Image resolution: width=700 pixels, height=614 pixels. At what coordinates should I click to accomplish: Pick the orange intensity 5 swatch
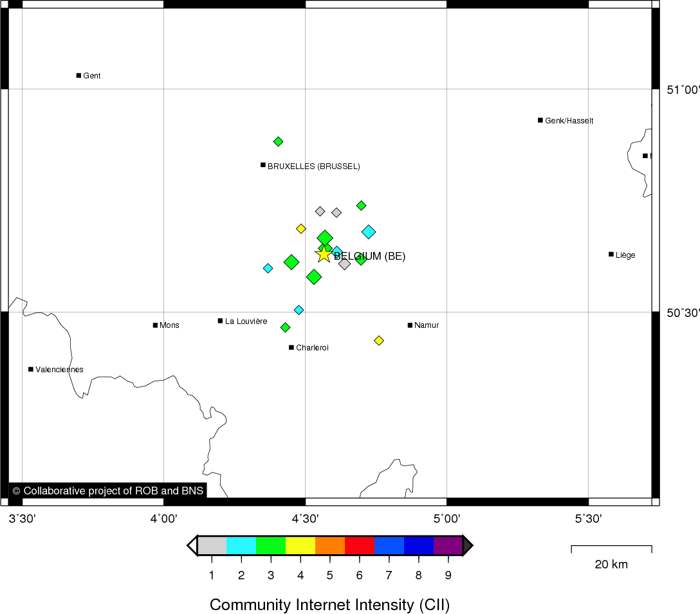[x=329, y=545]
